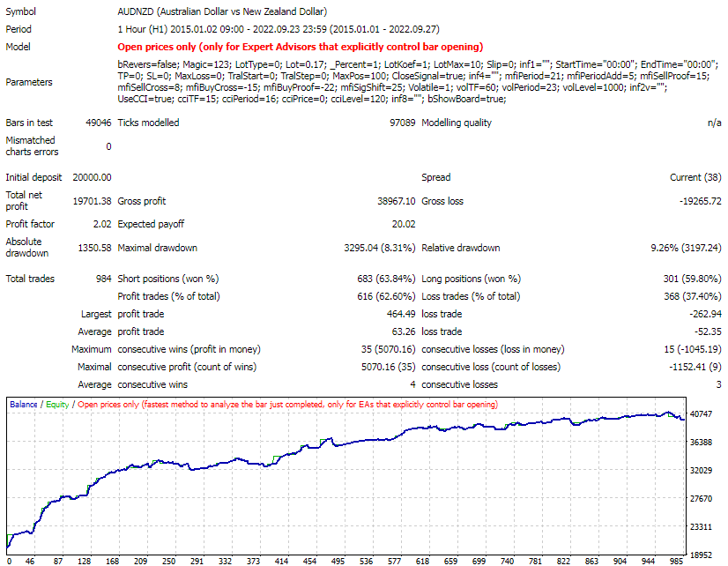Click the chart x-axis label 740
728x566 pixels.
(x=507, y=561)
